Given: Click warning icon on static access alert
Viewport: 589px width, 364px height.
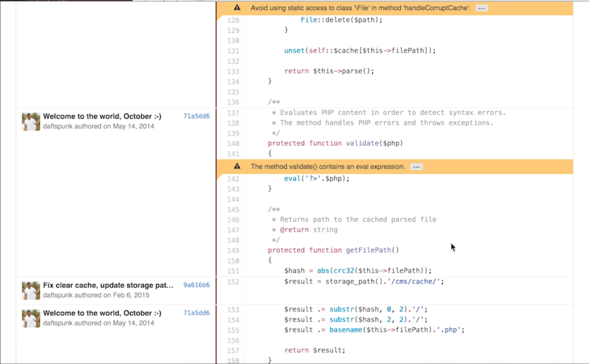Looking at the screenshot, I should click(x=237, y=8).
